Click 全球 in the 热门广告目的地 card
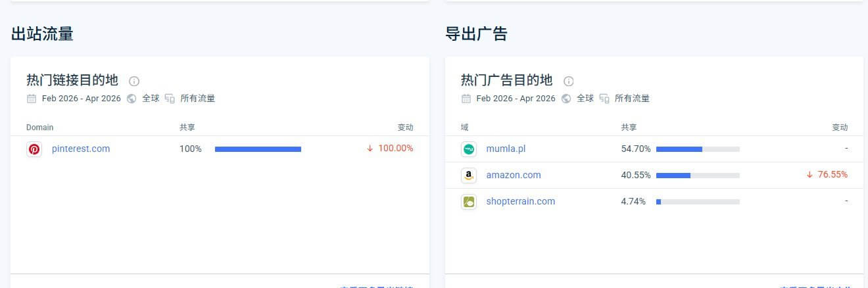This screenshot has height=288, width=868. pyautogui.click(x=585, y=99)
